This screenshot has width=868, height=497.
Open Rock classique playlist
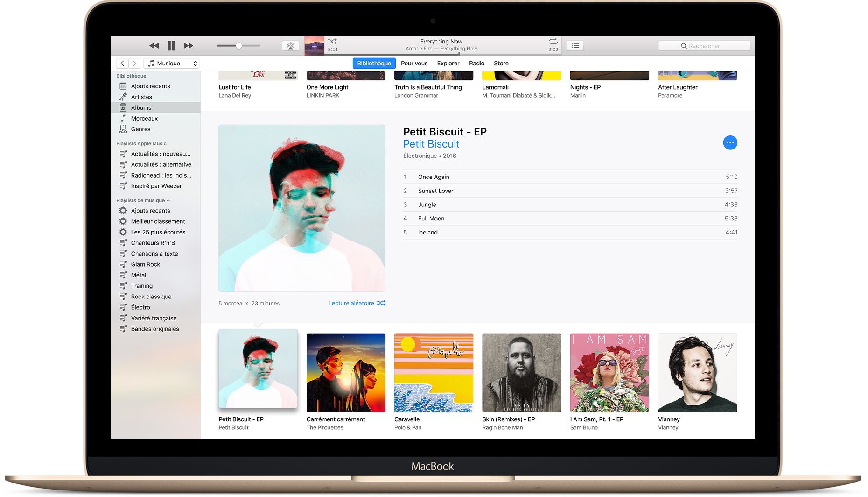point(155,297)
